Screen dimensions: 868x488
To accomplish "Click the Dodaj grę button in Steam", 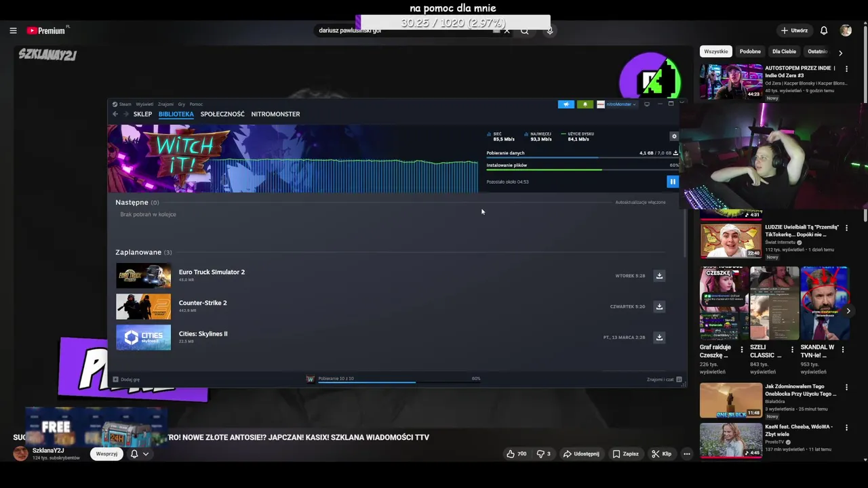I will (126, 380).
